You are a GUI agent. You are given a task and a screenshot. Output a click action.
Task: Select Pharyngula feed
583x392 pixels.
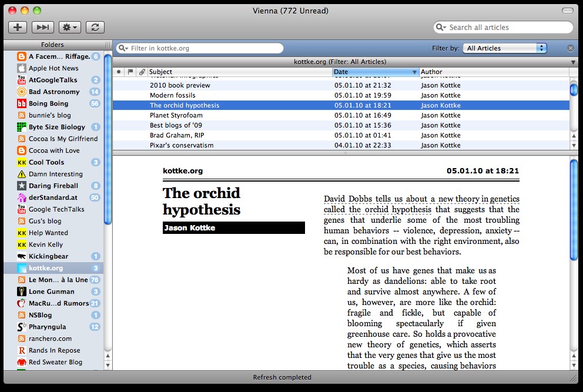[x=53, y=327]
